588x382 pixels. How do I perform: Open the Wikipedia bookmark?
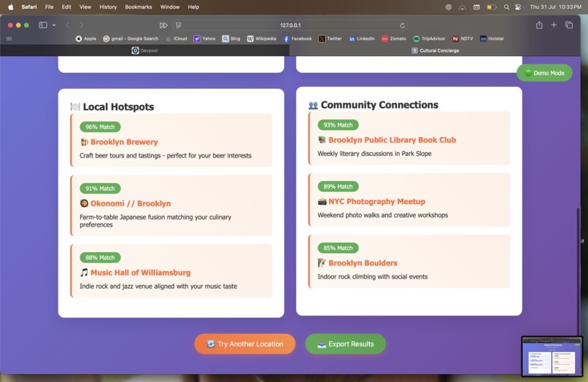pyautogui.click(x=261, y=39)
